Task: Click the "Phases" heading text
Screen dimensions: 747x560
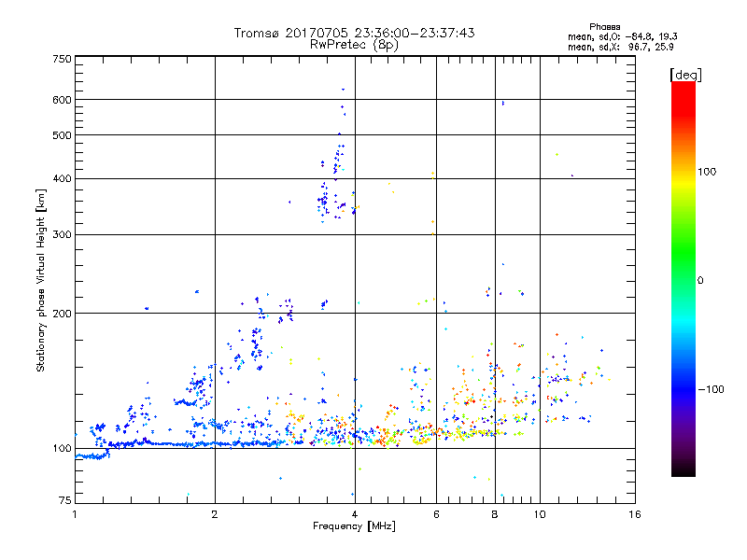Action: click(604, 27)
